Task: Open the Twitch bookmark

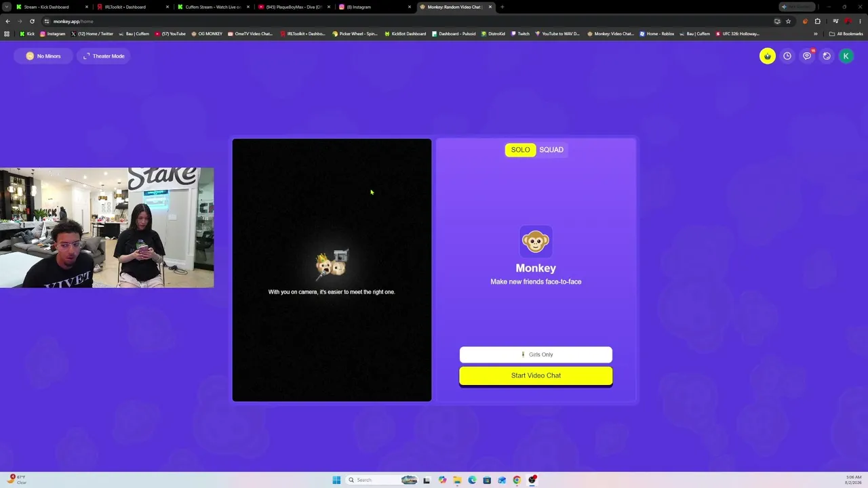Action: pos(520,34)
